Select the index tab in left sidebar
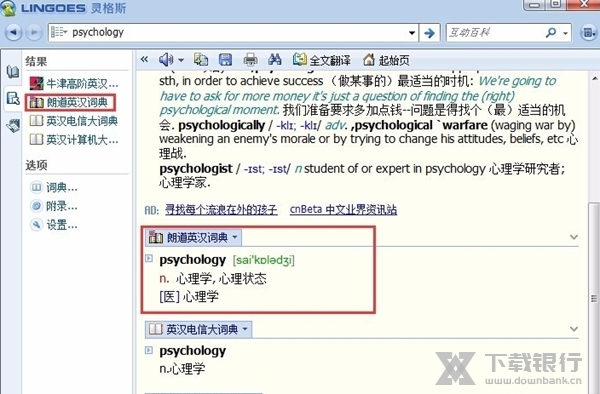Screen dimensions: 600x394 pos(13,98)
